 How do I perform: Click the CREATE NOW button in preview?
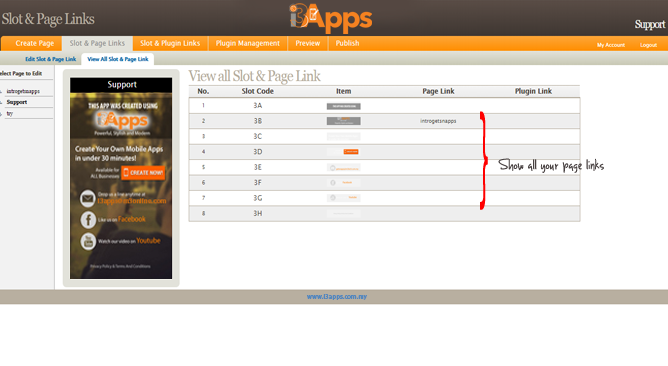coord(143,173)
